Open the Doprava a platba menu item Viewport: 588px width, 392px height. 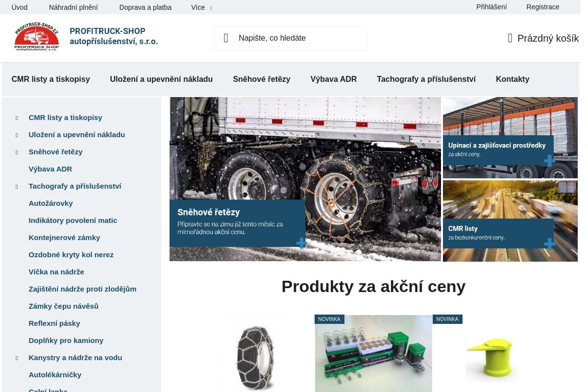145,7
